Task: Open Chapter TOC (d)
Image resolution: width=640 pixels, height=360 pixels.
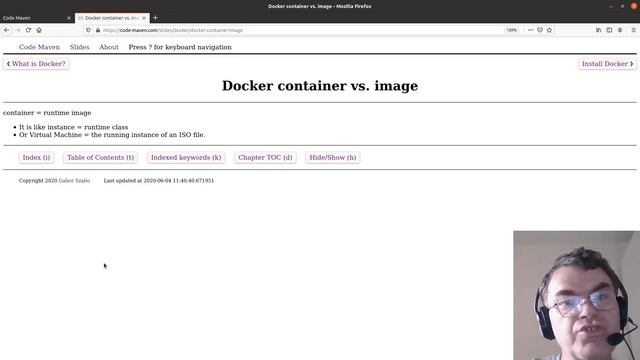Action: pyautogui.click(x=265, y=158)
